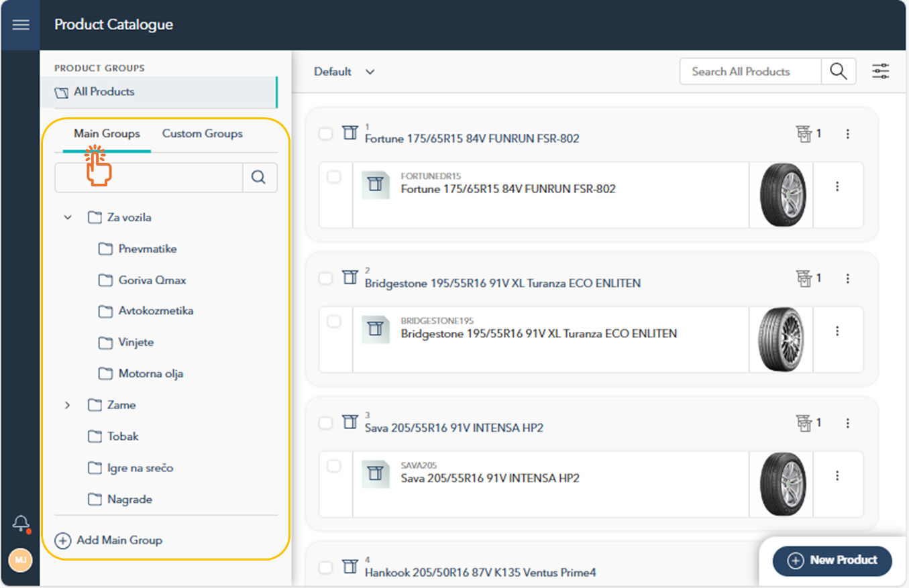Open three-dot menu for Fortune product group header
Image resolution: width=909 pixels, height=588 pixels.
click(848, 134)
